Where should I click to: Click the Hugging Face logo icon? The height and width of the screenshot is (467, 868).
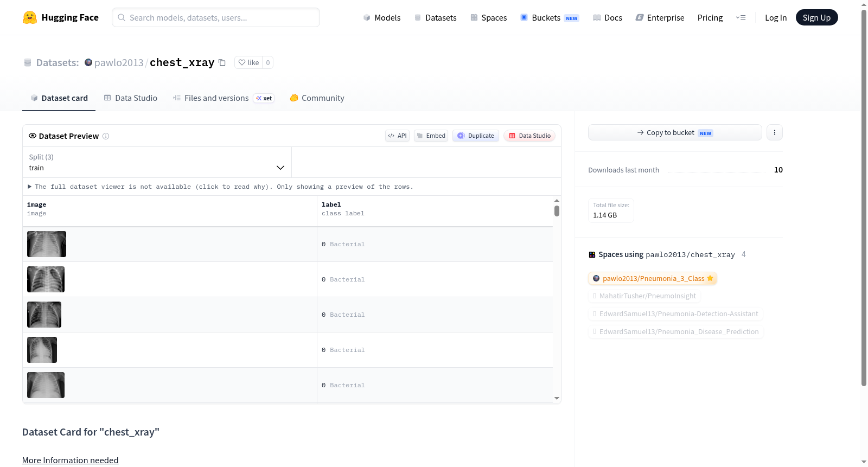click(x=30, y=17)
